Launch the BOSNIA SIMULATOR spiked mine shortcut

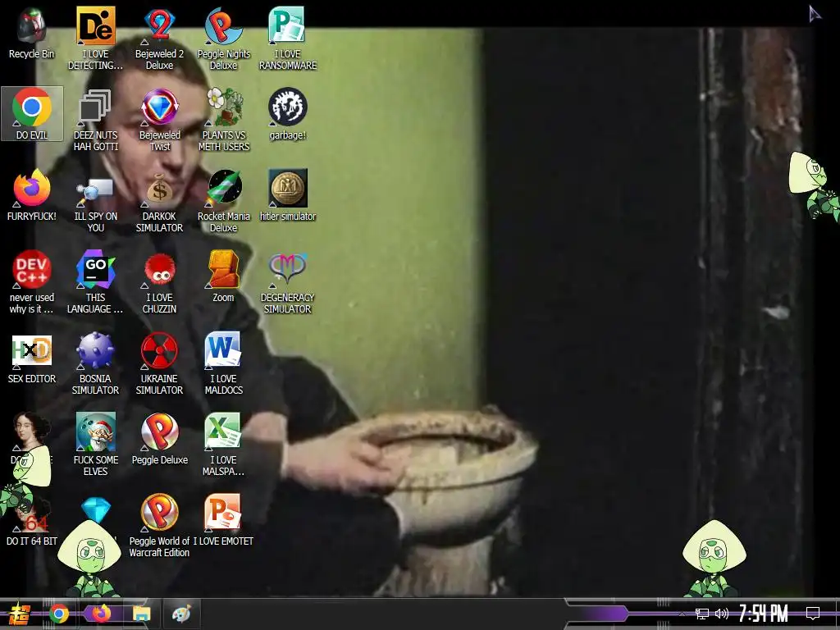click(96, 364)
